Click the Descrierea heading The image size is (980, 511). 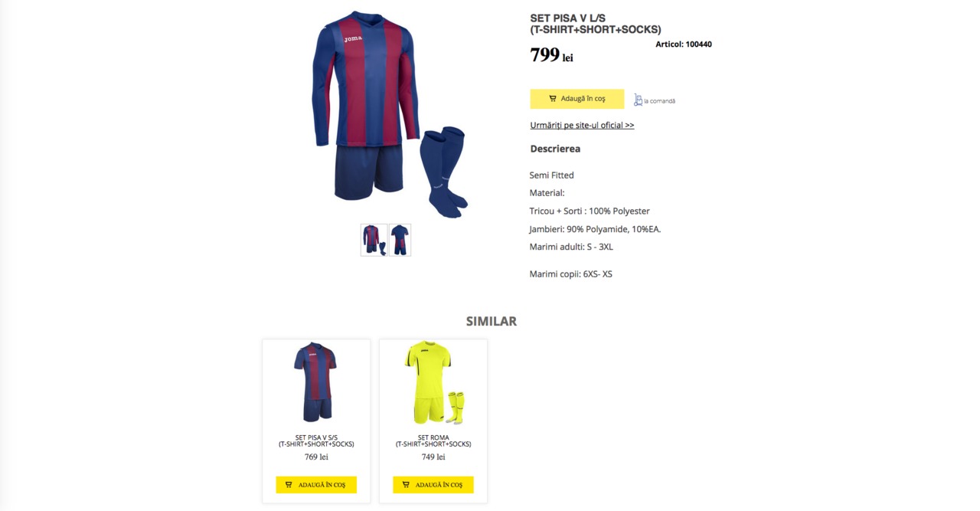[x=555, y=149]
